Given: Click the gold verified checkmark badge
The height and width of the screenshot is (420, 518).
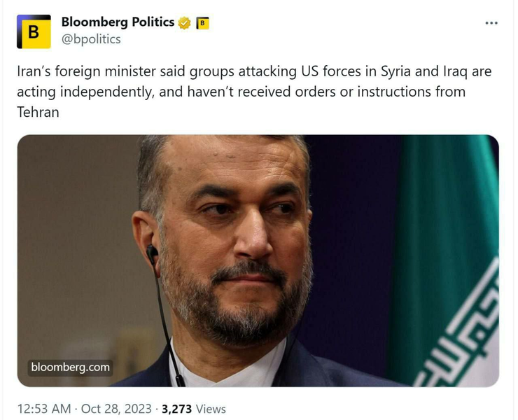Looking at the screenshot, I should (185, 22).
